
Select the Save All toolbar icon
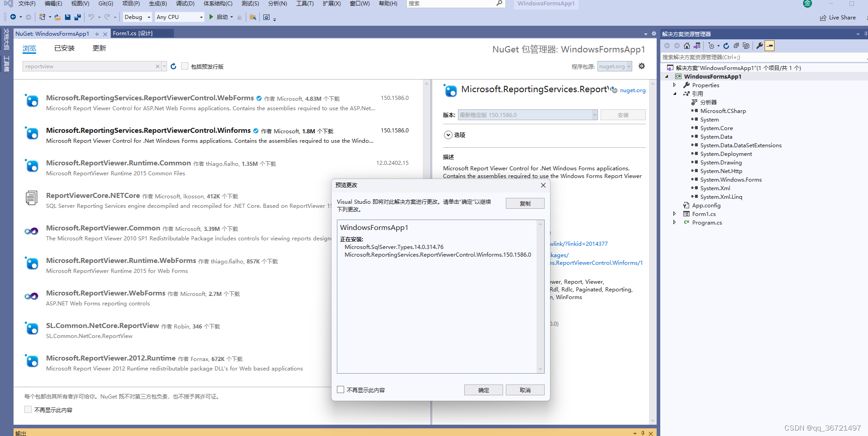tap(77, 17)
